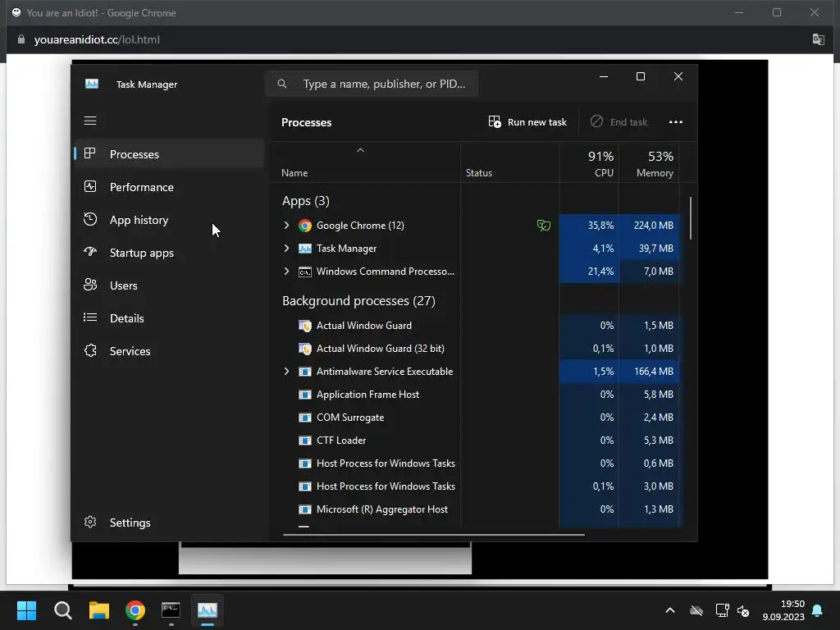
Task: Show hidden system tray icons
Action: [669, 610]
